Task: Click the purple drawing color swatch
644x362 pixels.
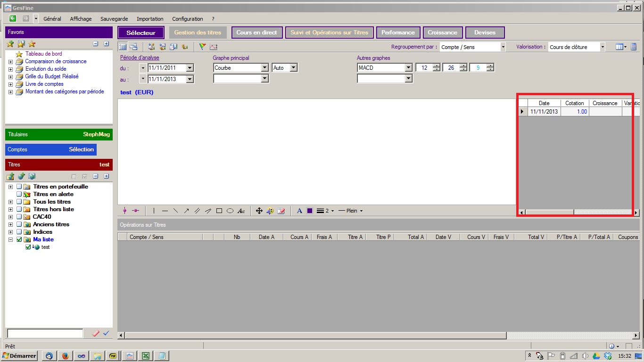Action: pos(310,211)
